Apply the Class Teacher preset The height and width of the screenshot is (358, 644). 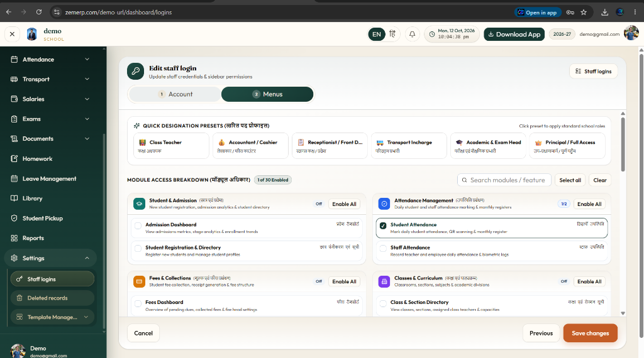[x=171, y=146]
